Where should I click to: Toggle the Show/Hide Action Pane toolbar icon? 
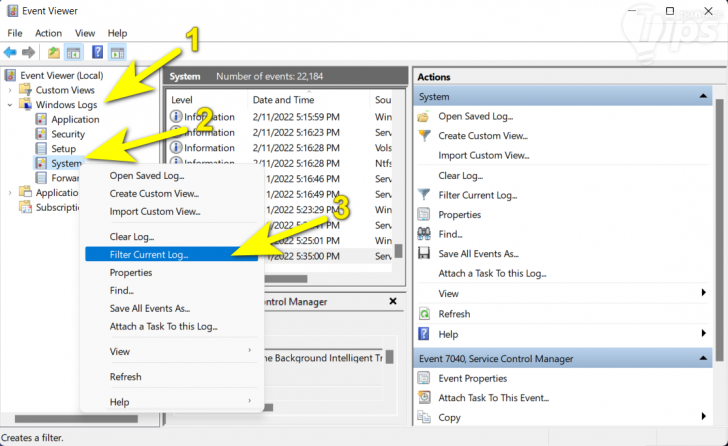click(117, 52)
